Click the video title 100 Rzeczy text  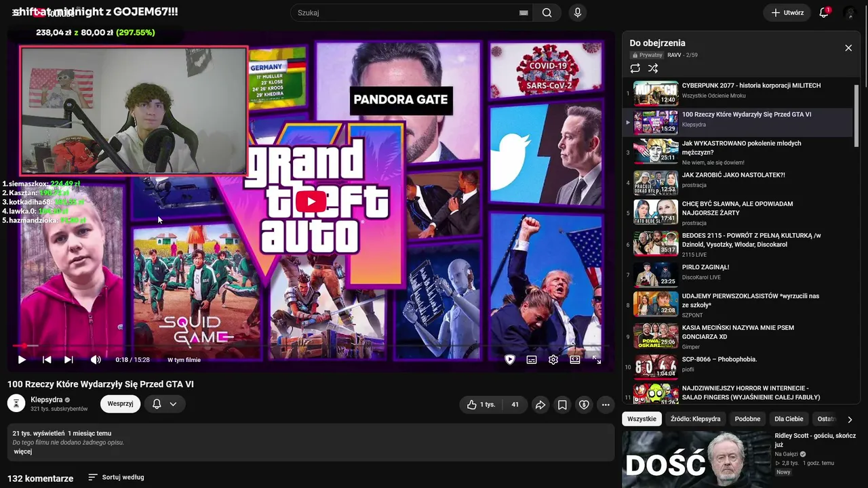(x=100, y=384)
